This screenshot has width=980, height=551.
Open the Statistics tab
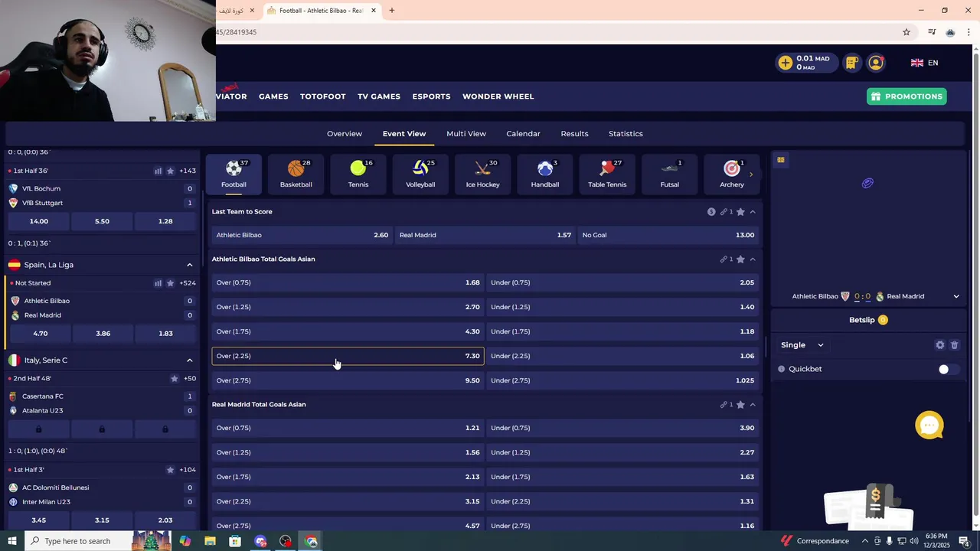point(626,134)
